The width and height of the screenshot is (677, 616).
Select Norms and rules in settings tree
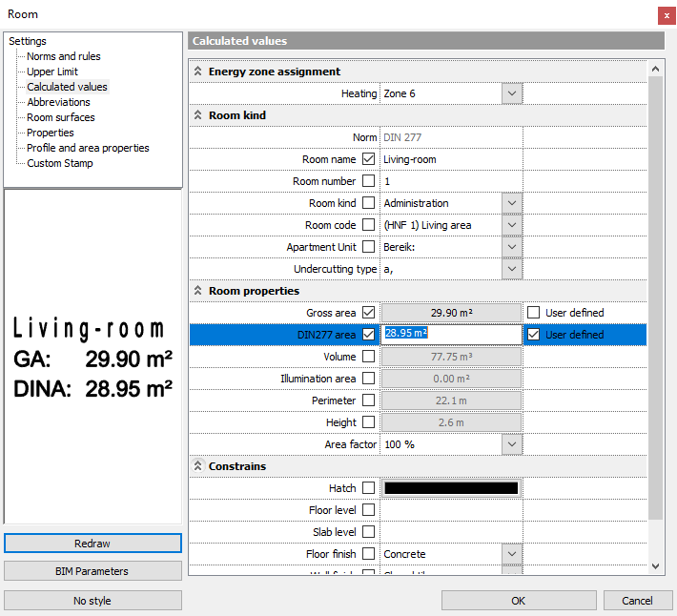pos(63,56)
